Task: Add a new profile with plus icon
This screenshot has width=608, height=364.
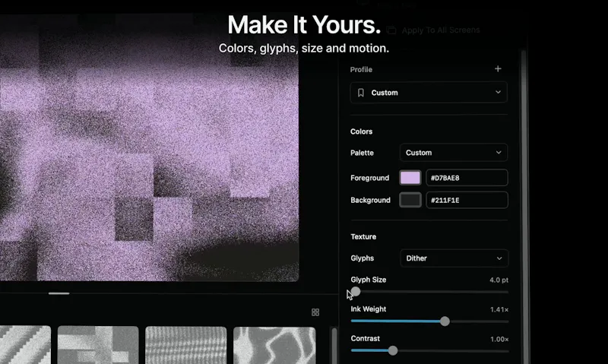Action: point(498,69)
